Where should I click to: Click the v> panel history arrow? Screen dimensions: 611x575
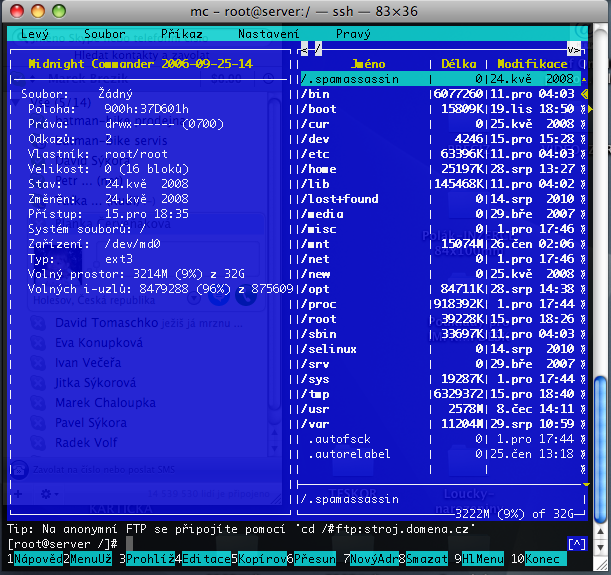(x=573, y=47)
